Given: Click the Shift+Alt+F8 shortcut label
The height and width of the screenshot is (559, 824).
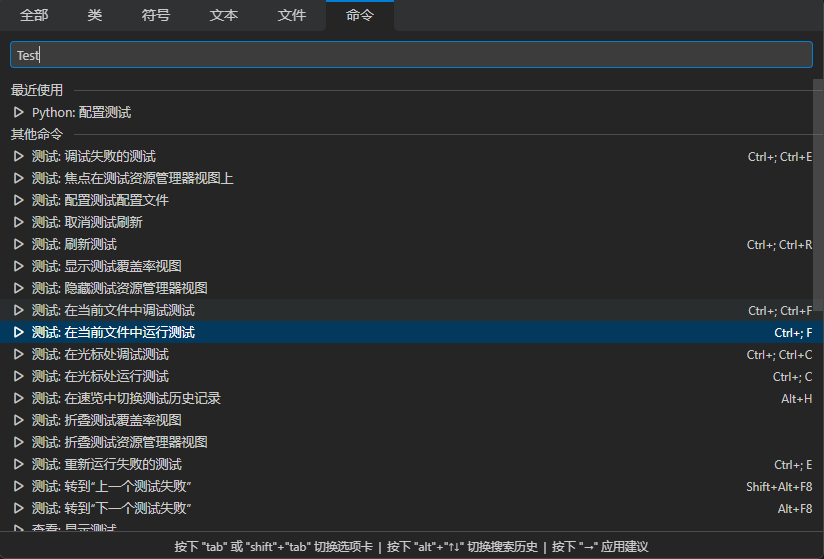Looking at the screenshot, I should (779, 487).
